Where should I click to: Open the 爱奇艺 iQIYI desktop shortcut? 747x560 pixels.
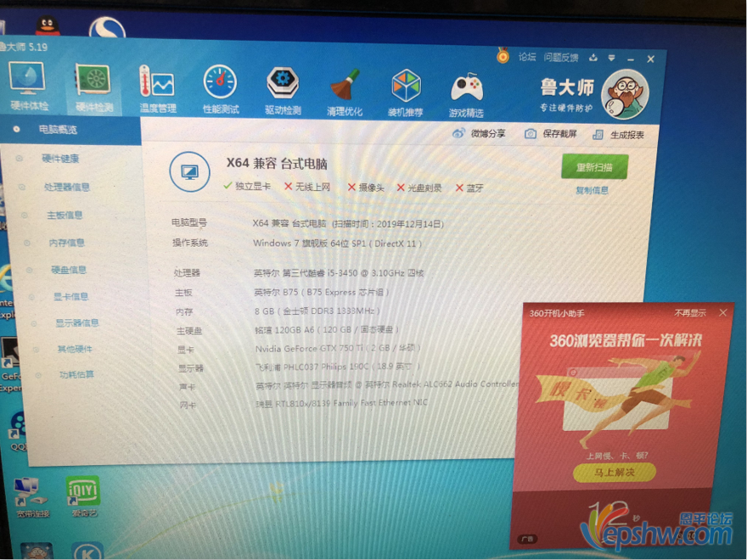(83, 496)
